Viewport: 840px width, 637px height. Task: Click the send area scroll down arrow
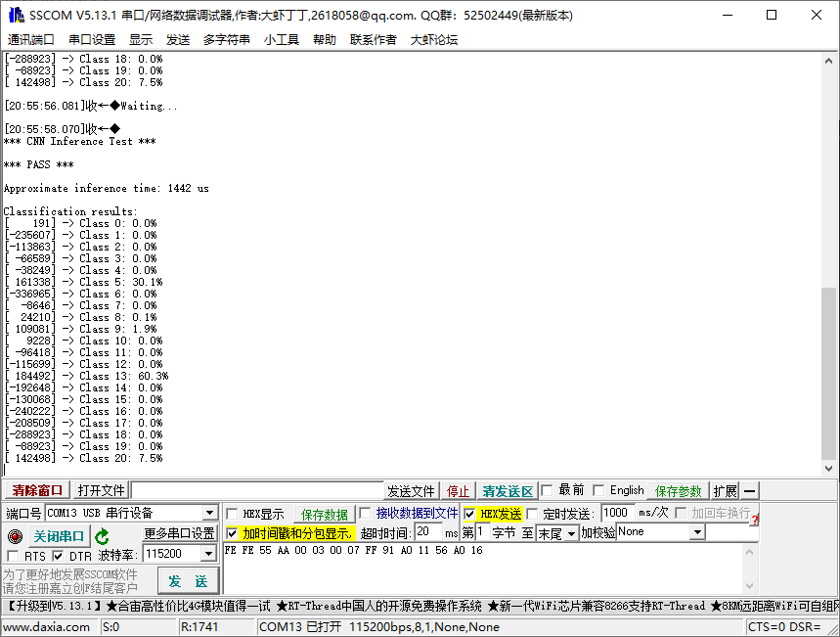[x=749, y=586]
